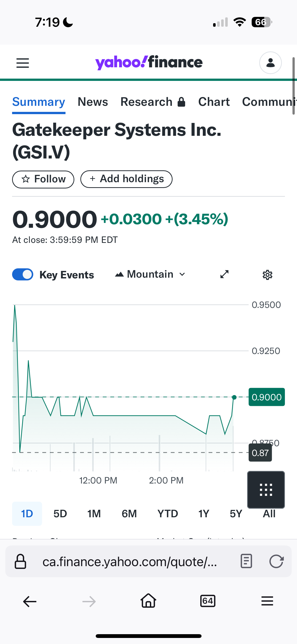Follow Gatekeeper Systems stock
Image resolution: width=297 pixels, height=644 pixels.
(43, 179)
